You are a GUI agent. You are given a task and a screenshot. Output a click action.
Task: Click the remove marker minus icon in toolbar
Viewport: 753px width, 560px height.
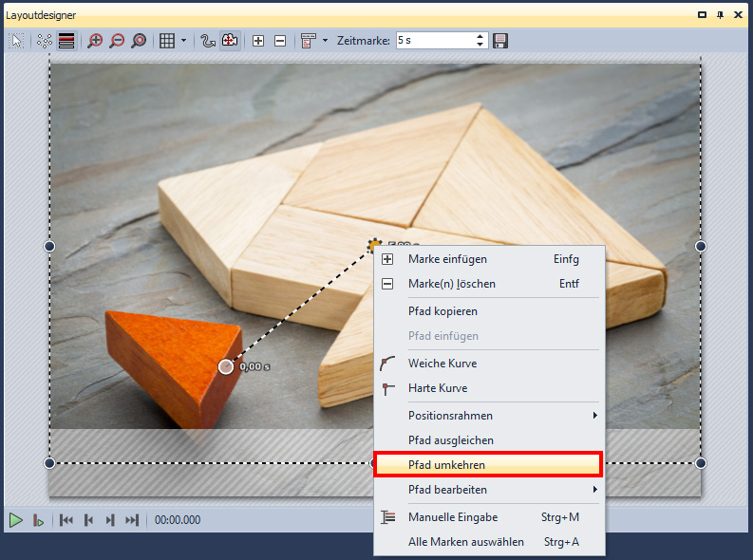[x=279, y=41]
